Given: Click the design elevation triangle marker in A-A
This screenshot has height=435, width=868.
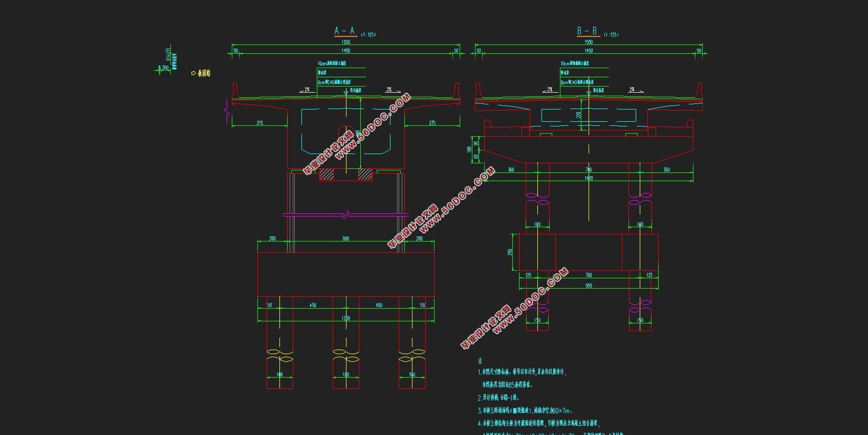Looking at the screenshot, I should 346,93.
